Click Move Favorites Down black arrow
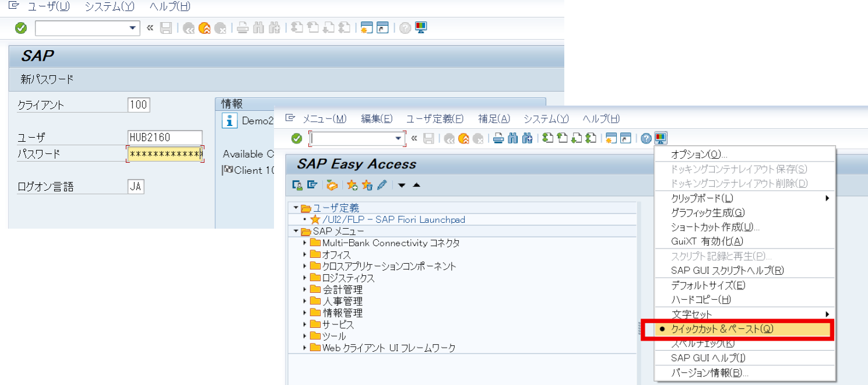The image size is (868, 385). coord(402,185)
